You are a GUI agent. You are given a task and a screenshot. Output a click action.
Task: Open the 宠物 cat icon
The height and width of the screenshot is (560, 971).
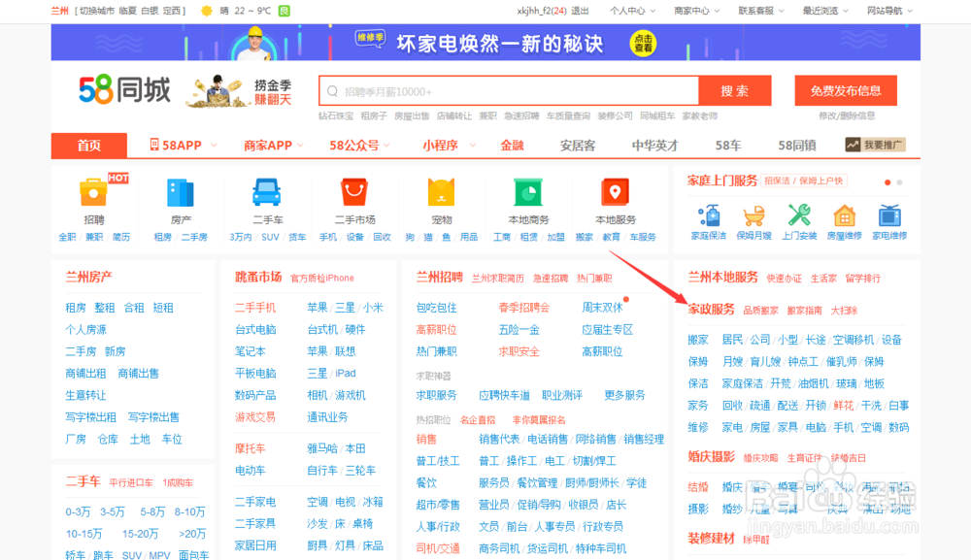coord(442,192)
